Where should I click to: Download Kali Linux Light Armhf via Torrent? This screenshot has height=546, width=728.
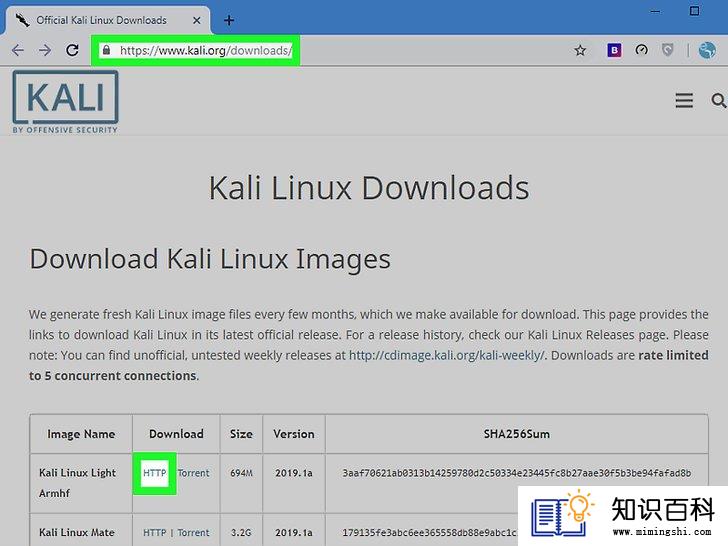[x=194, y=473]
